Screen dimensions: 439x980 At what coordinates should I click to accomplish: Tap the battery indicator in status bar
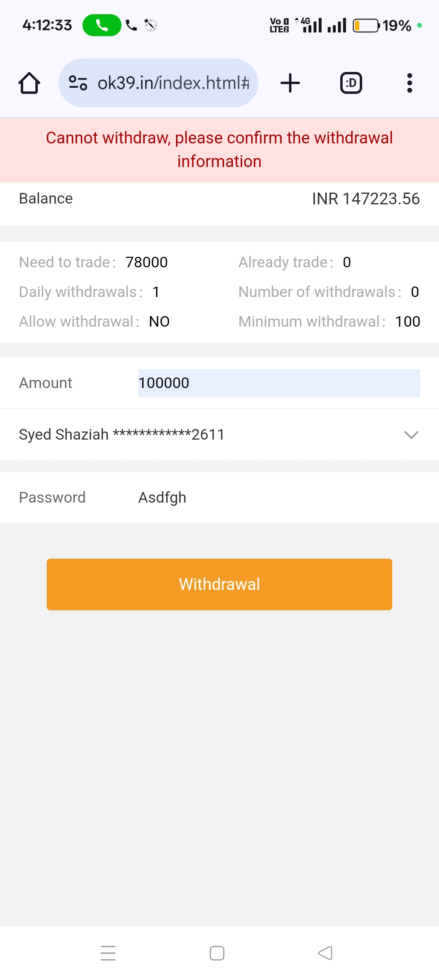click(366, 26)
